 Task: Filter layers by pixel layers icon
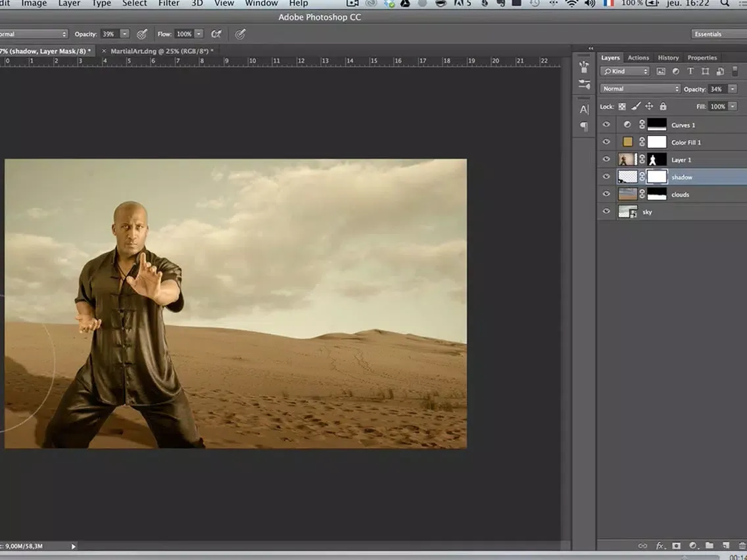tap(661, 72)
